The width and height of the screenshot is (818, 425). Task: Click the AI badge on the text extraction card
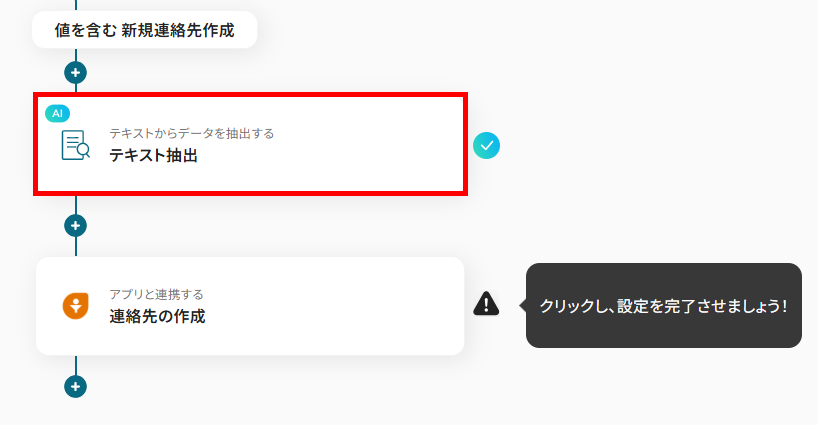coord(57,113)
